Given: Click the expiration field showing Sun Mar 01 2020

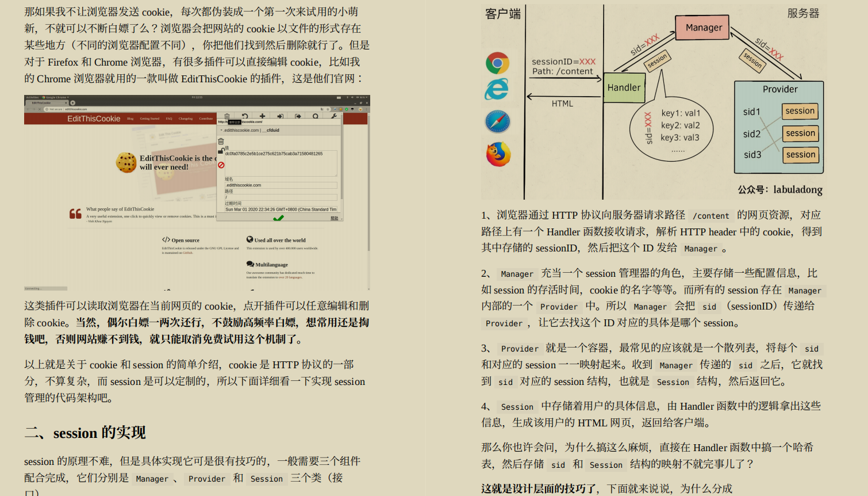Looking at the screenshot, I should 281,209.
